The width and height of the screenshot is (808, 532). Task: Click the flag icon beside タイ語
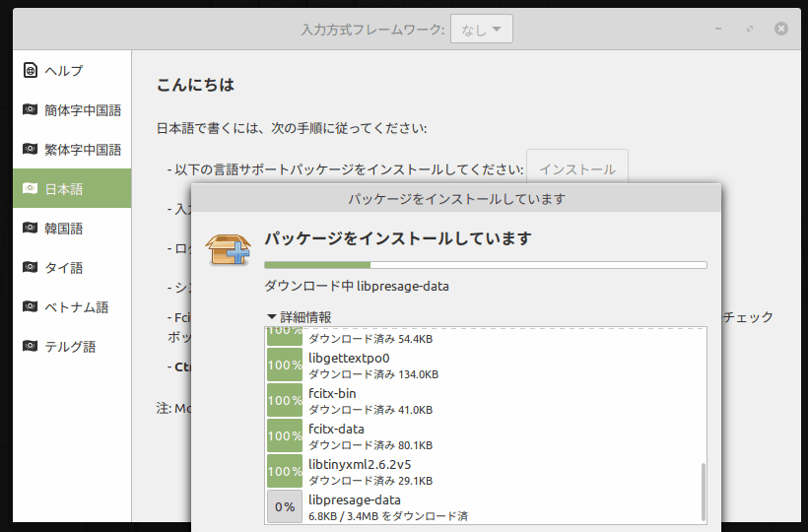30,267
